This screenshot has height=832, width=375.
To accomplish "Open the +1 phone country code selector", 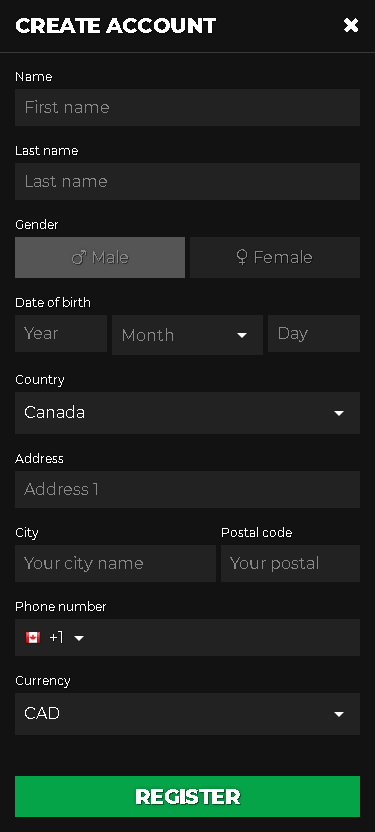I will (55, 637).
